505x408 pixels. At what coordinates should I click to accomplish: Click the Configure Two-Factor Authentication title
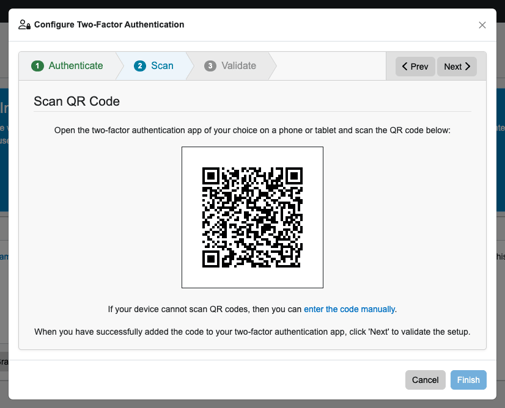[109, 25]
